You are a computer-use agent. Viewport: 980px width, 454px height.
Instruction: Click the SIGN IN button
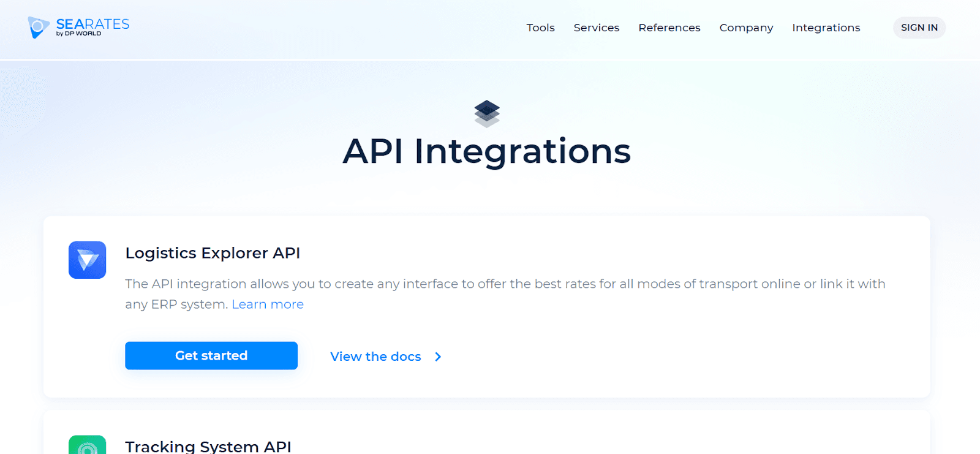919,28
